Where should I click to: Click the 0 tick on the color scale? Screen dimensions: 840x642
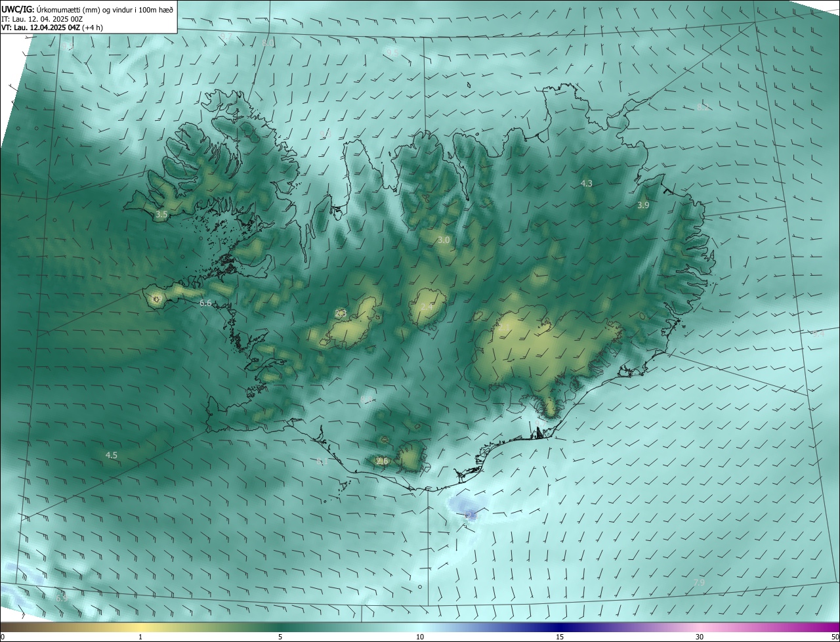click(x=3, y=637)
